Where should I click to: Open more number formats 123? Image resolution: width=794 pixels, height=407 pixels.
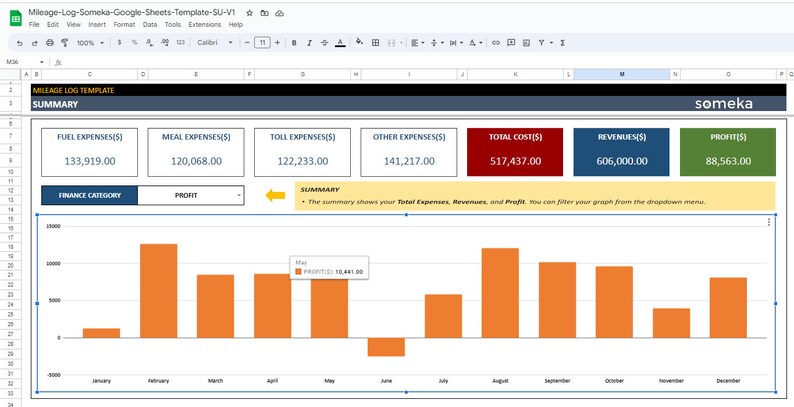coord(180,43)
